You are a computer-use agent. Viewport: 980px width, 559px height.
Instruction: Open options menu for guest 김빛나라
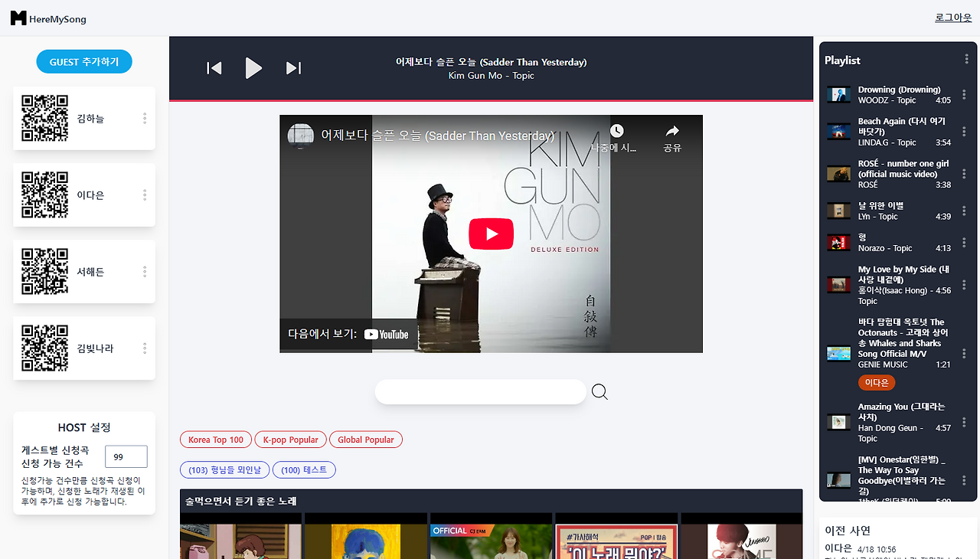(x=145, y=348)
